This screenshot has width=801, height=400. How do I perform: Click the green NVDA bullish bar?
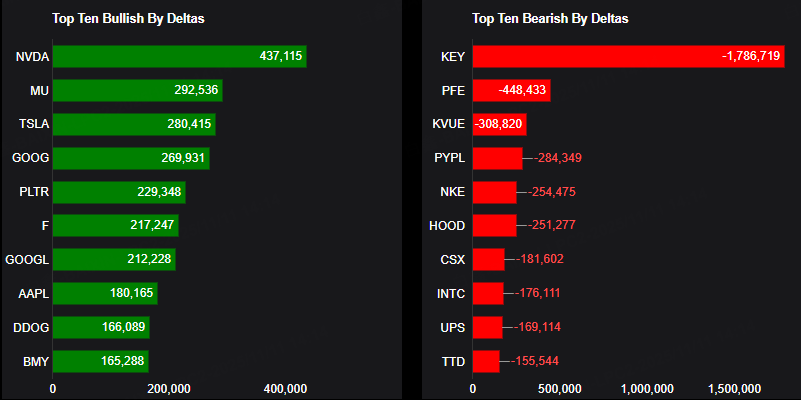[x=179, y=57]
